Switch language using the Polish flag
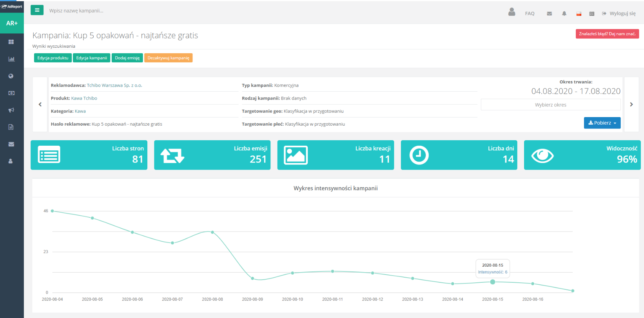This screenshot has height=318, width=644. (x=579, y=14)
